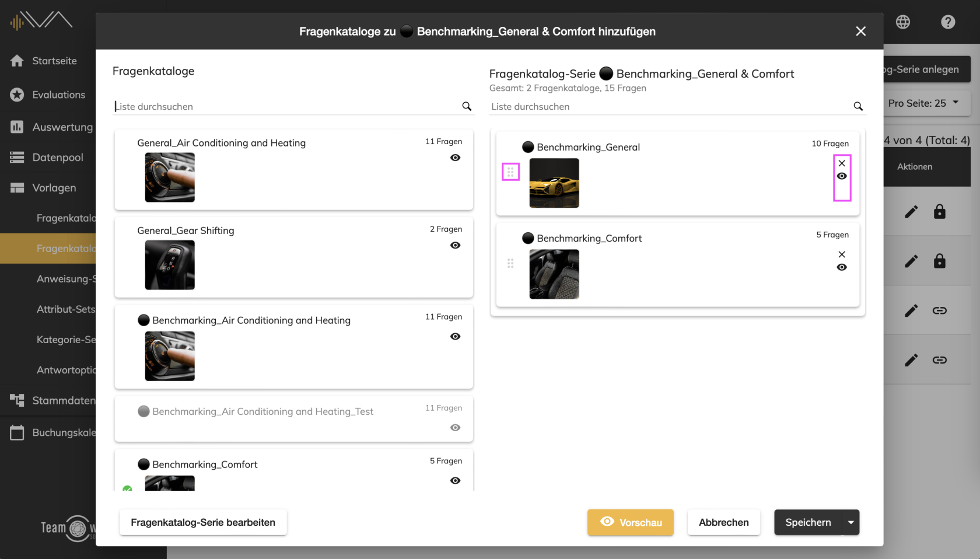The height and width of the screenshot is (559, 980).
Task: Click drag handle of Benchmarking_General card
Action: 510,172
